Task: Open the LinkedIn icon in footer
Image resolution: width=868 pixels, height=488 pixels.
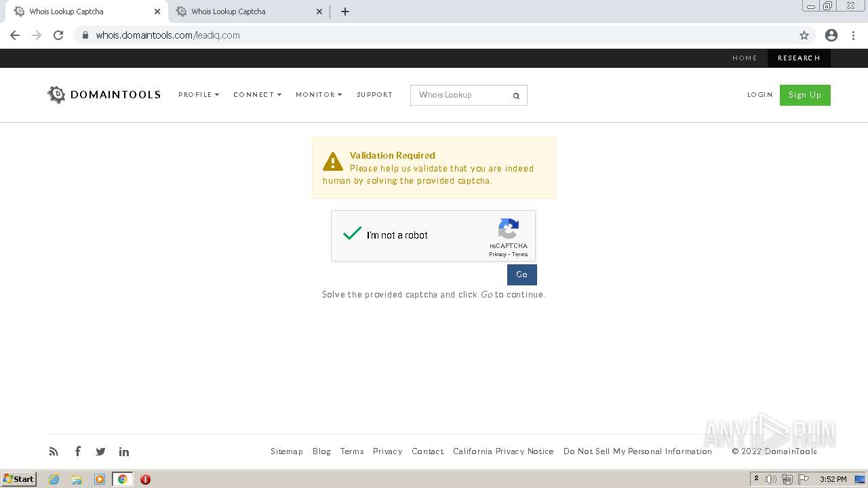Action: click(124, 451)
